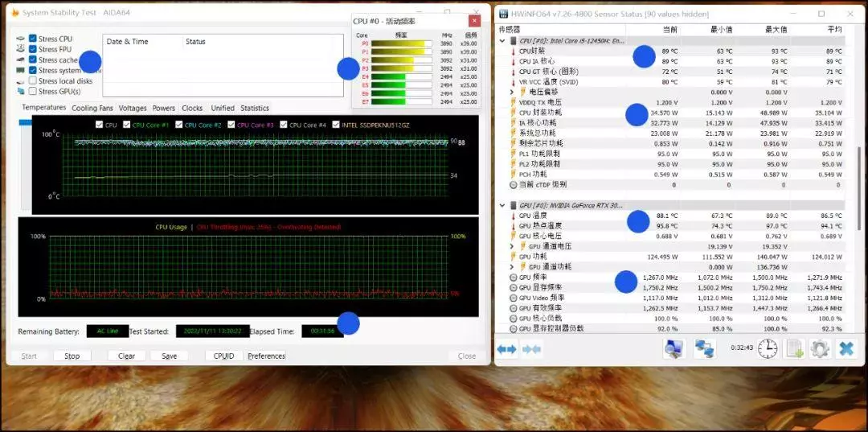Expand the 电压偏移 row
The height and width of the screenshot is (432, 868).
click(x=512, y=92)
